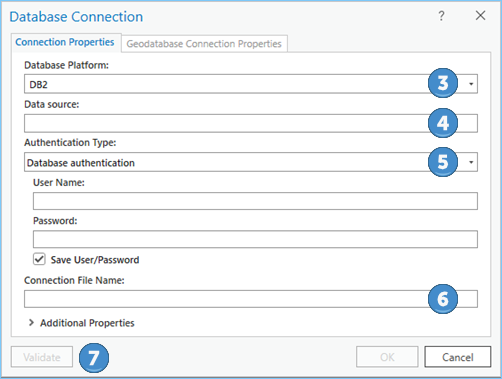Open the Database Platform dropdown arrow
This screenshot has height=379, width=502.
coord(471,84)
